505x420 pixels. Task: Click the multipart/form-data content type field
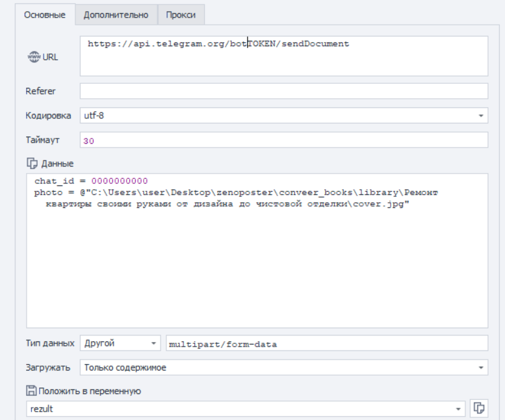[326, 343]
